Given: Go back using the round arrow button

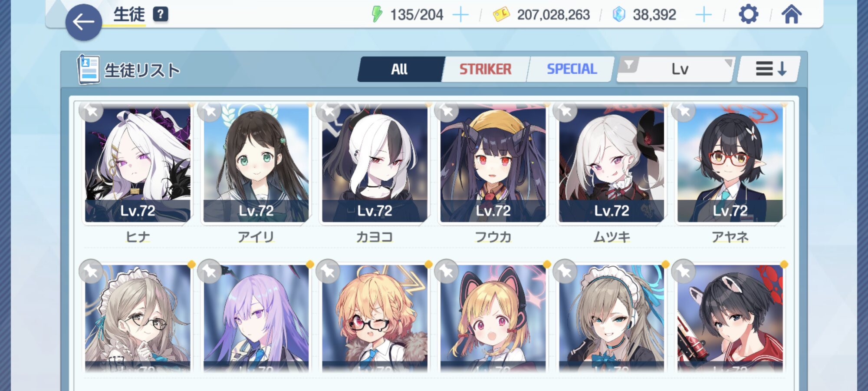Looking at the screenshot, I should tap(83, 22).
